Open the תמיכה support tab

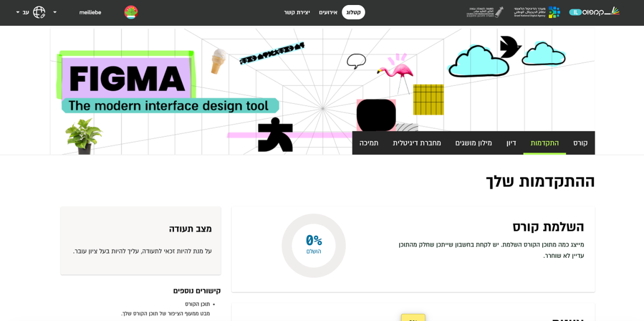tap(369, 143)
